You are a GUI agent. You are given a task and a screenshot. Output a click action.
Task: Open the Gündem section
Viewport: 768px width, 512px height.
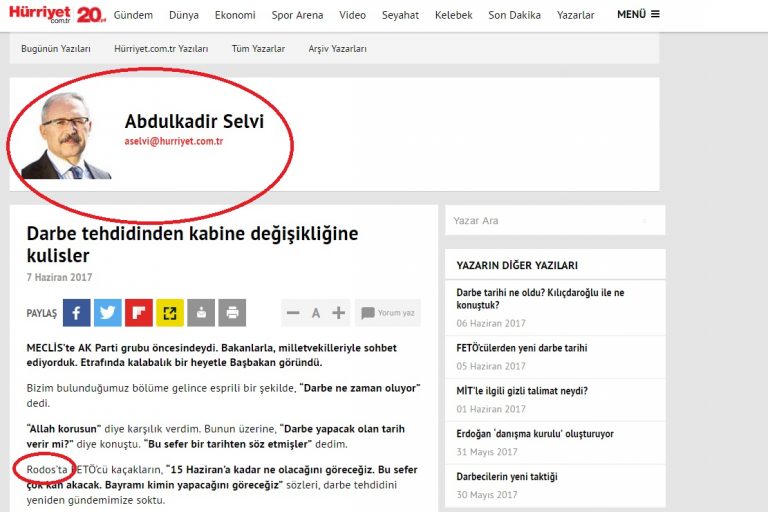pos(133,15)
